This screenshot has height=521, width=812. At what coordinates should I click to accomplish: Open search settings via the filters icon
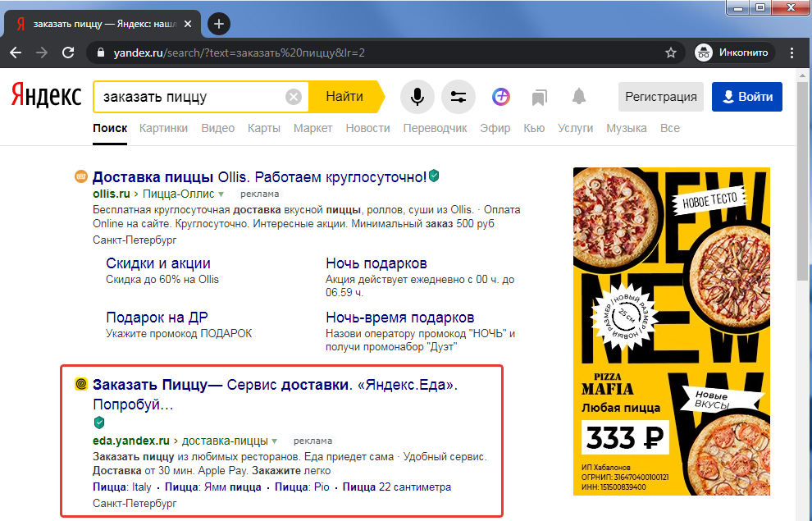[458, 96]
